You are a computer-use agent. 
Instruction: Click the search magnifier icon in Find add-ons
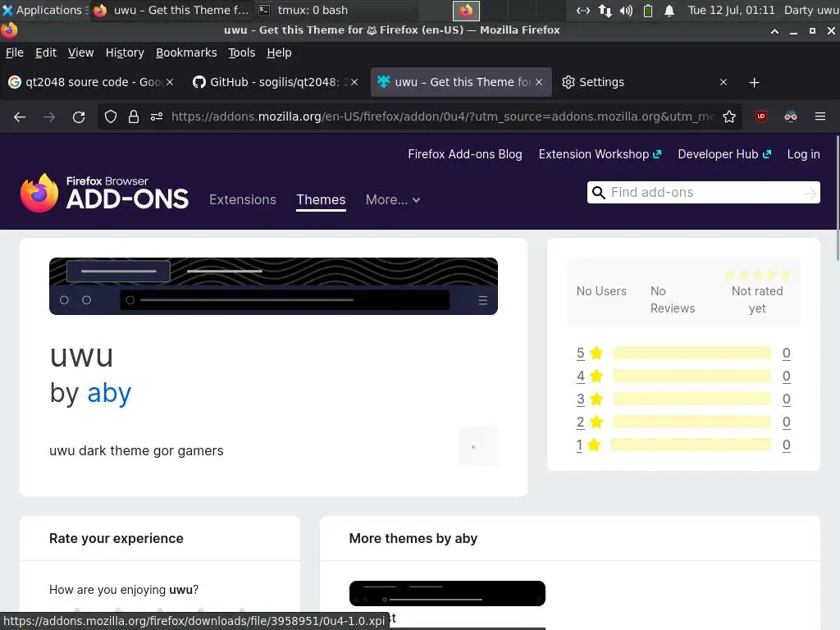[x=598, y=192]
